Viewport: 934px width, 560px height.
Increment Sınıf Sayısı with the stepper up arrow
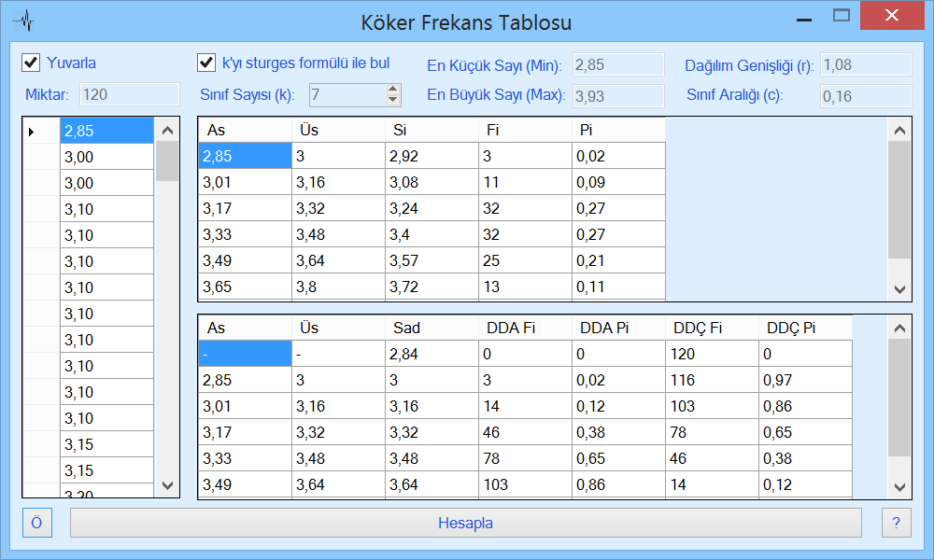[x=392, y=90]
